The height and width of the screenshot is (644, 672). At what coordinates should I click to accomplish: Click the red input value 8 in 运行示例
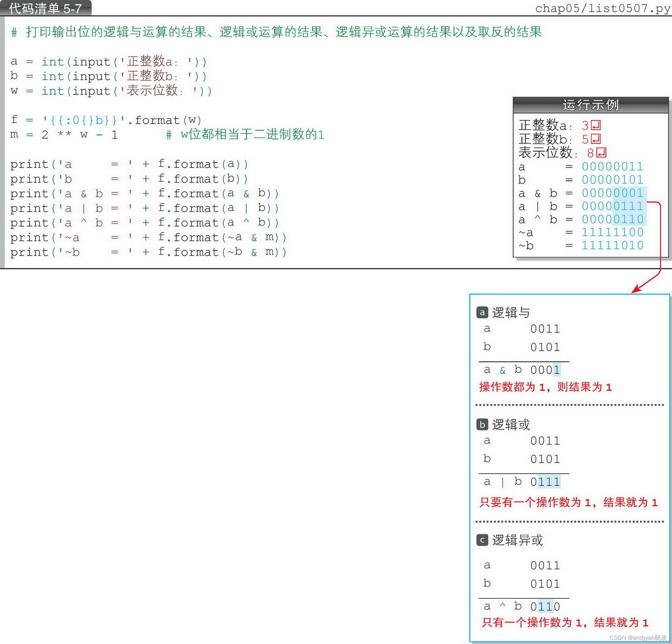click(x=590, y=153)
